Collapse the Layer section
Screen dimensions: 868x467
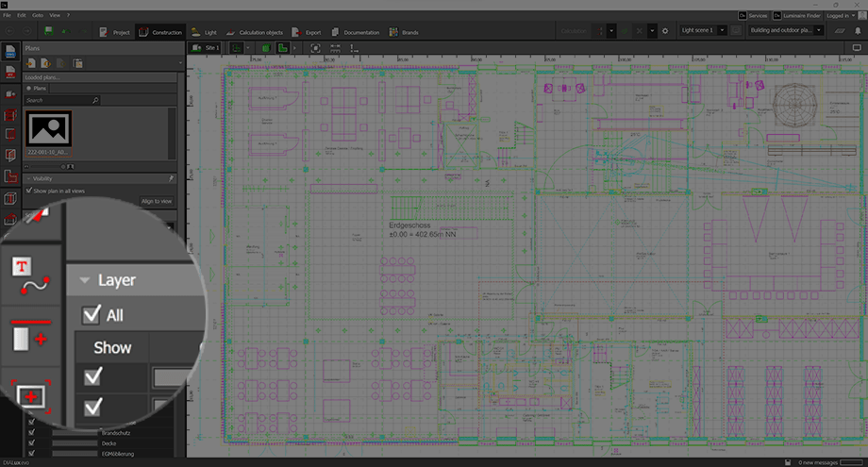pos(85,280)
